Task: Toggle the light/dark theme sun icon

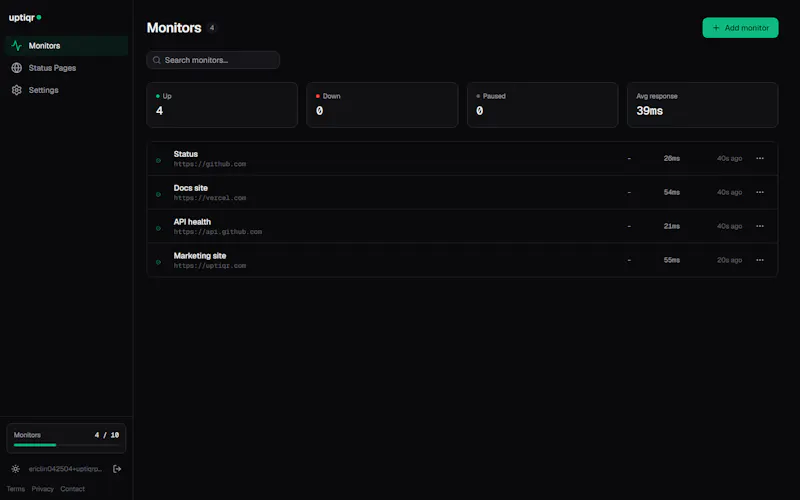Action: [x=16, y=469]
